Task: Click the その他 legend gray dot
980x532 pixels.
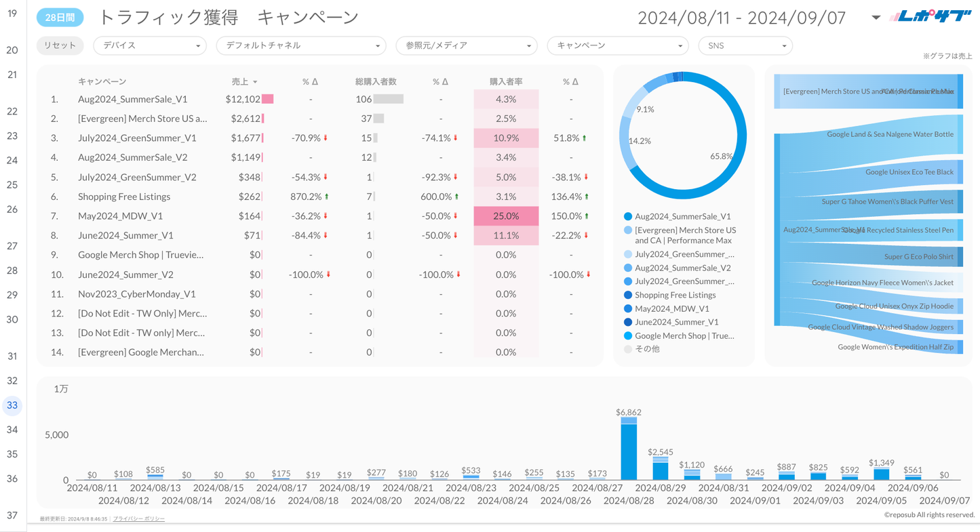Action: coord(627,349)
